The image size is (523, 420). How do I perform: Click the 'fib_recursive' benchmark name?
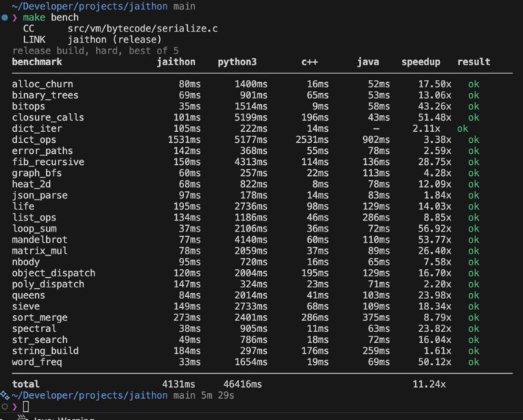click(48, 162)
